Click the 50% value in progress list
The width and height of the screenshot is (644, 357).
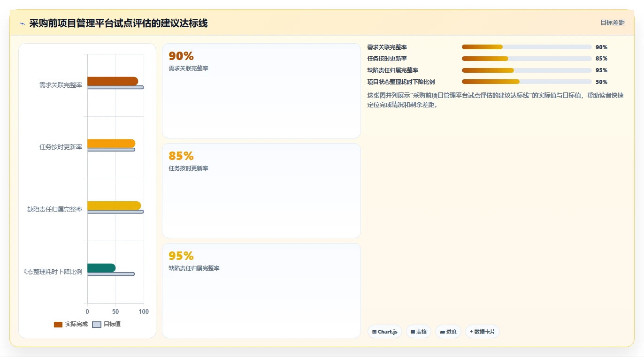click(x=601, y=82)
